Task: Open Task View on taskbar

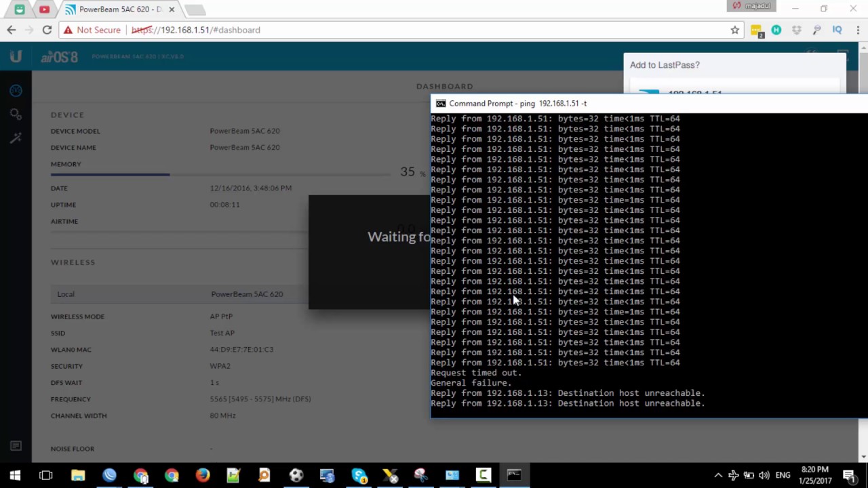Action: pos(46,475)
